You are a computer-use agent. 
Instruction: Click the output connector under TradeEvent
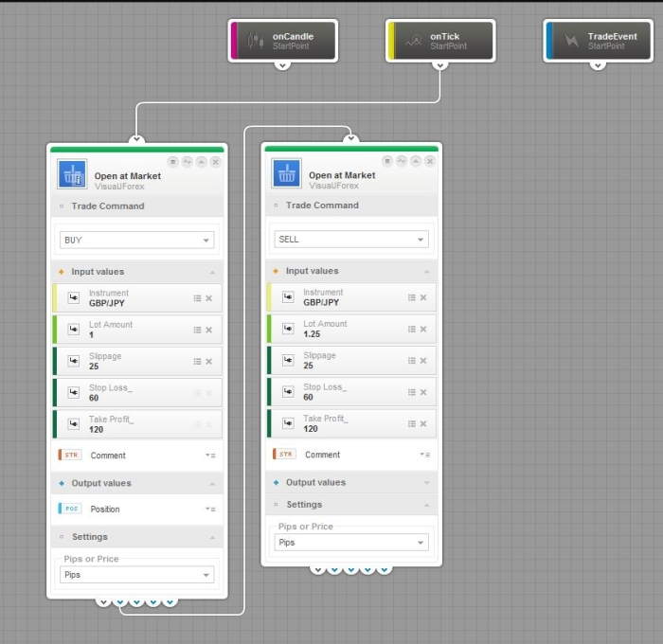598,65
